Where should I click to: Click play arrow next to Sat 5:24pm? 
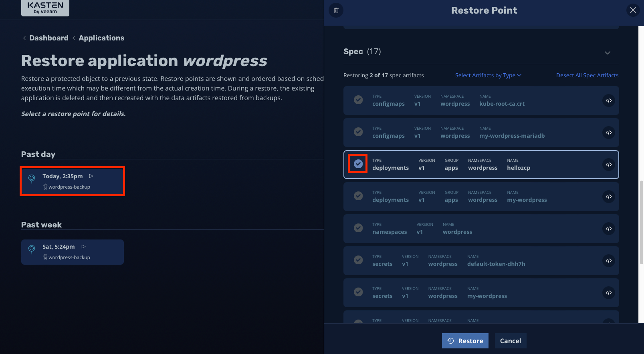pyautogui.click(x=83, y=247)
